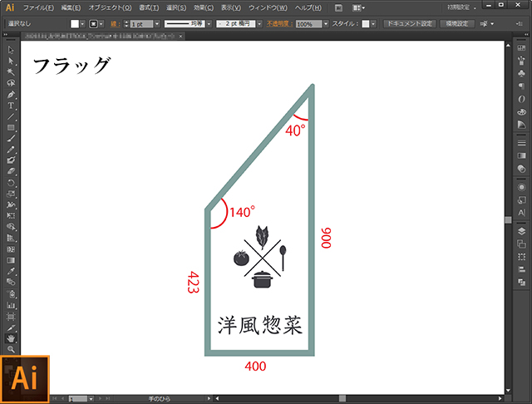Click the Go to Bridge icon
The height and width of the screenshot is (404, 532).
pos(338,7)
